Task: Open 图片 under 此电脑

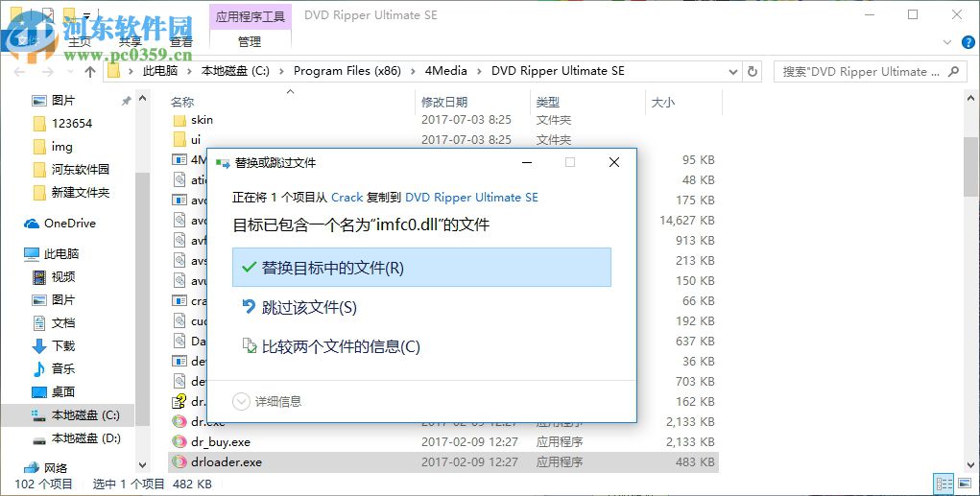Action: click(x=62, y=300)
